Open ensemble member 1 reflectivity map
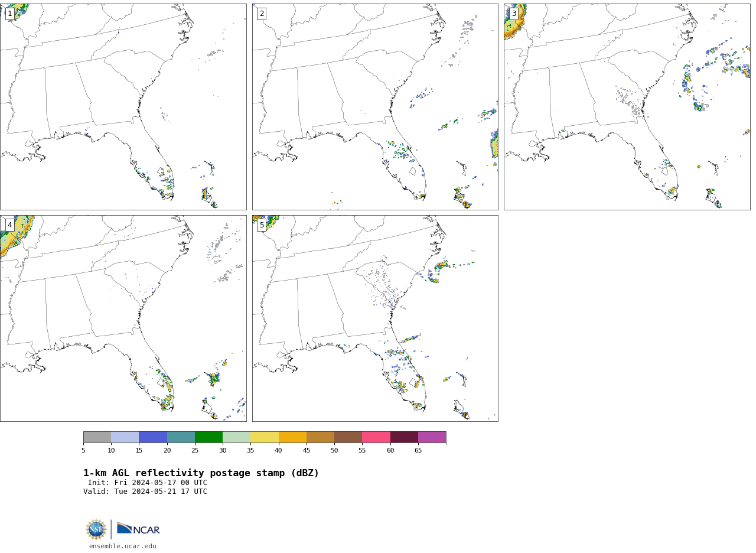Image resolution: width=756 pixels, height=553 pixels. (x=123, y=107)
